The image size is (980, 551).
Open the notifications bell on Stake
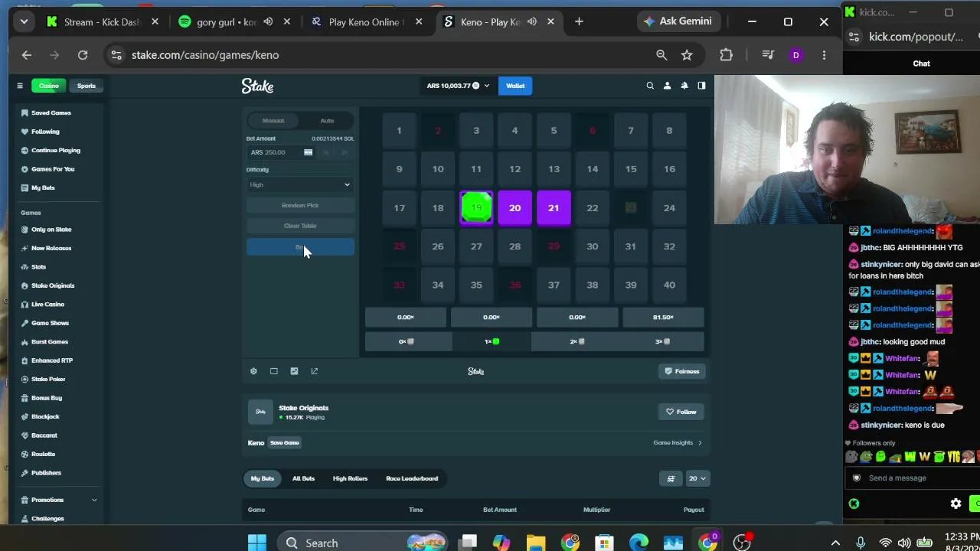(684, 86)
